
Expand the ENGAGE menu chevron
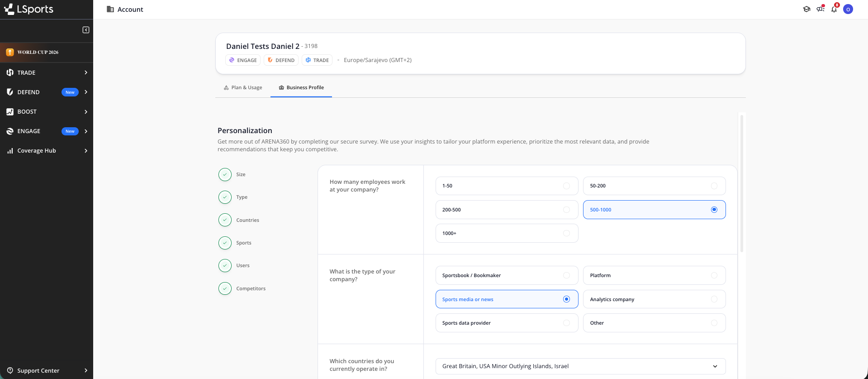click(x=86, y=131)
